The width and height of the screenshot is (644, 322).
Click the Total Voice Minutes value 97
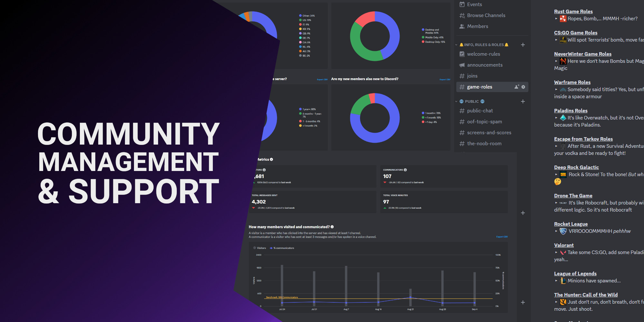coord(386,202)
